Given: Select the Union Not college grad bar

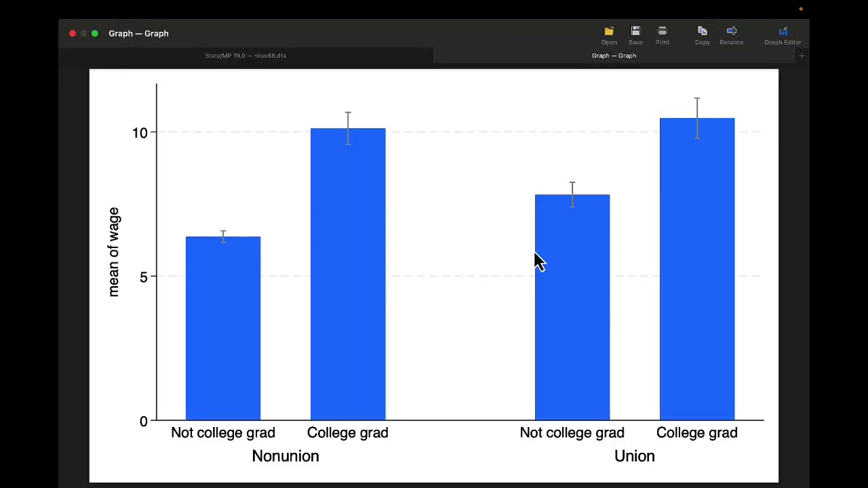Looking at the screenshot, I should click(x=572, y=319).
